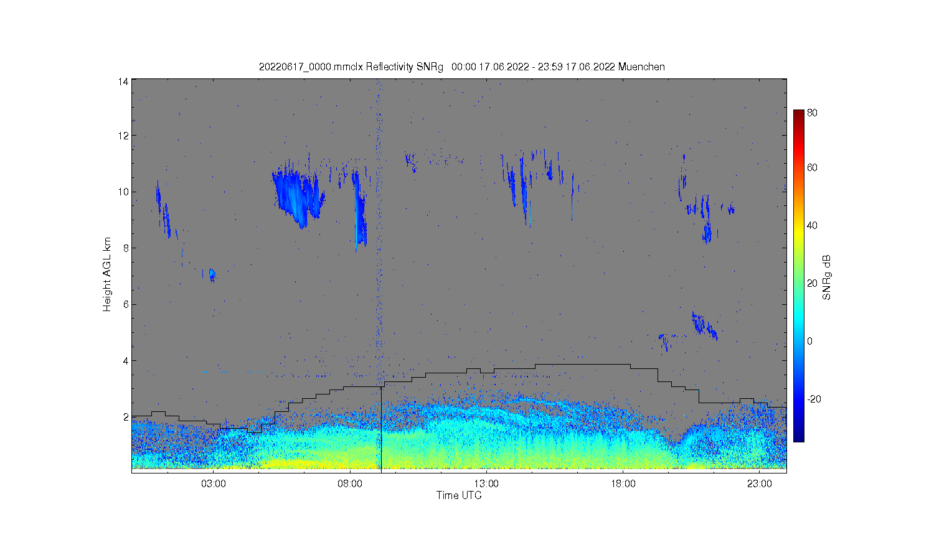Viewport: 934px width, 560px height.
Task: Click the height tick label 2
Action: pos(126,416)
